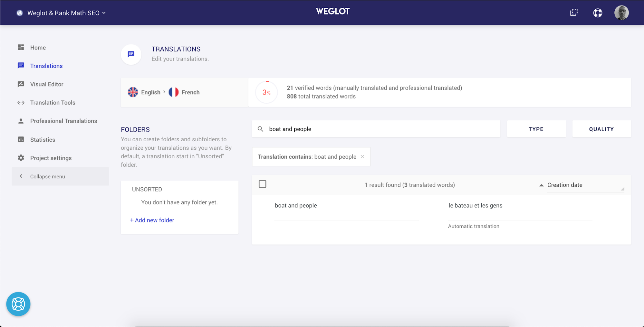Click the Project settings gear icon
This screenshot has height=327, width=644.
(x=21, y=158)
